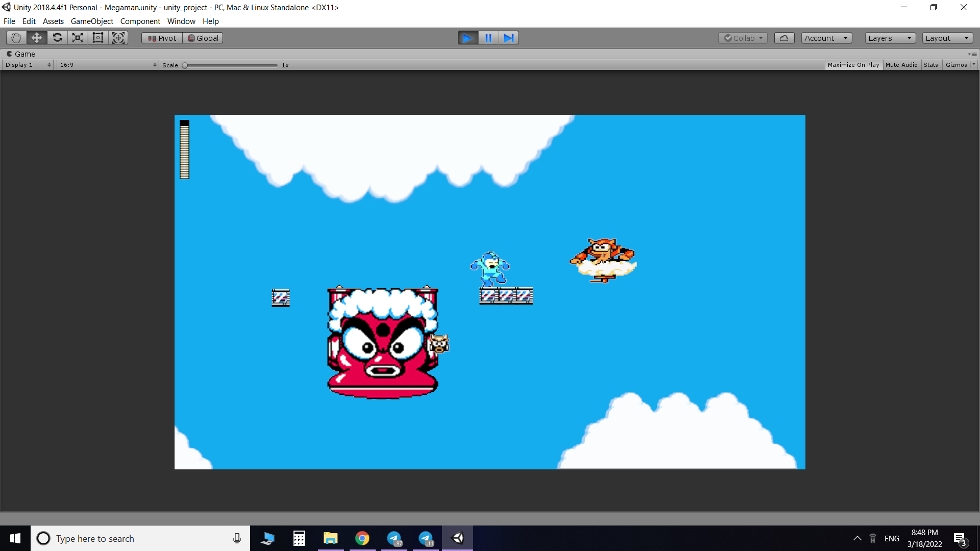Screen dimensions: 980x551
Task: Open the Layout dropdown
Action: pyautogui.click(x=947, y=38)
